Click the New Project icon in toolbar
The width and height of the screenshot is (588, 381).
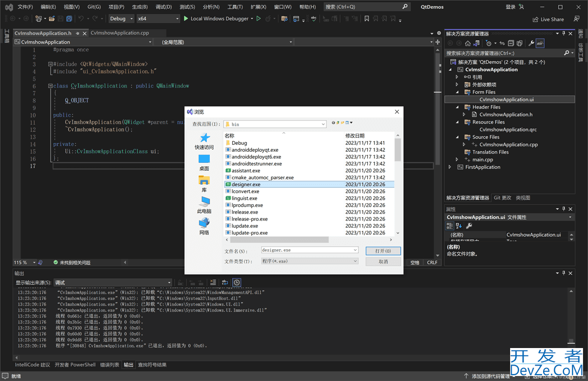tap(38, 18)
